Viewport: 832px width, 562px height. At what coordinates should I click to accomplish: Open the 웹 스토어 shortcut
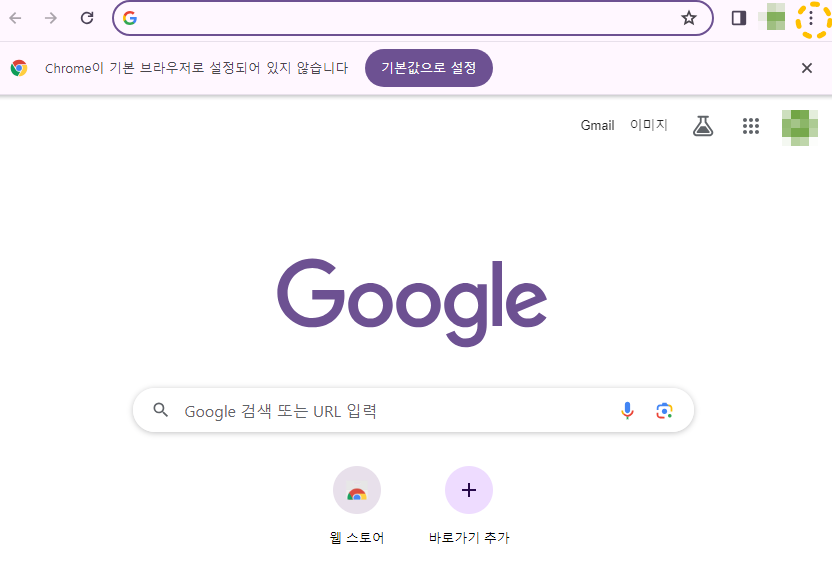357,490
